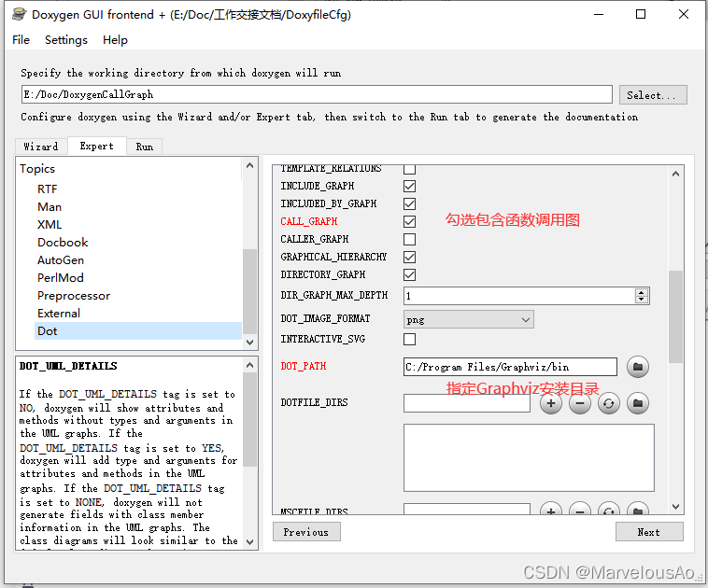Viewport: 708px width, 588px height.
Task: Click the Select... button for working directory
Action: 653,95
